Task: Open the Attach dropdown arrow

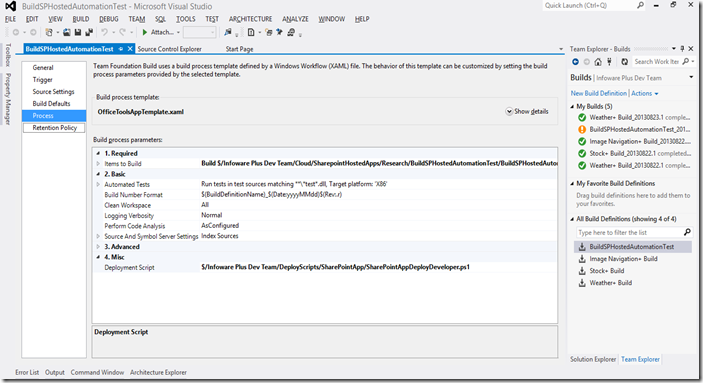Action: [178, 32]
